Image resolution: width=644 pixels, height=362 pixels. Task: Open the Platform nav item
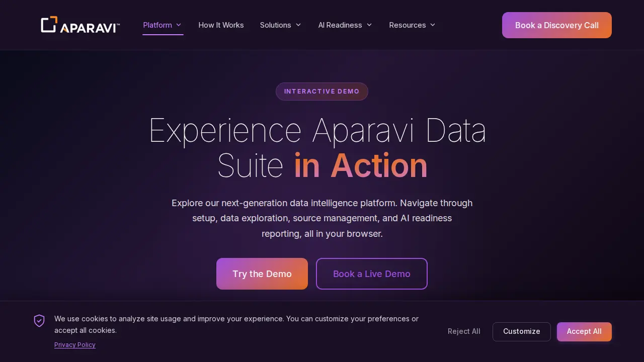157,25
